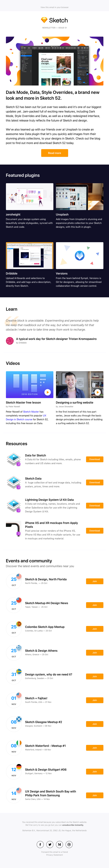The image size is (109, 868).
Task: Open View this email in your browser
Action: [55, 7]
